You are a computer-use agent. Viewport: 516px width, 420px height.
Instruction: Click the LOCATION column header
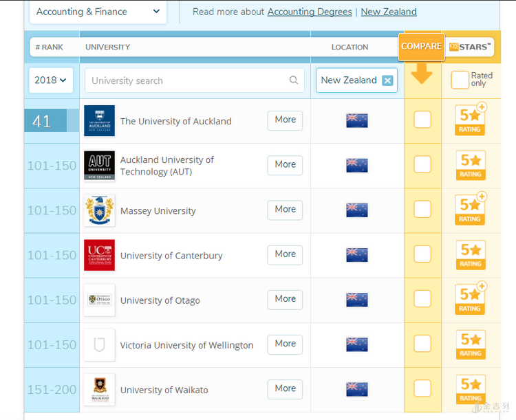click(350, 47)
